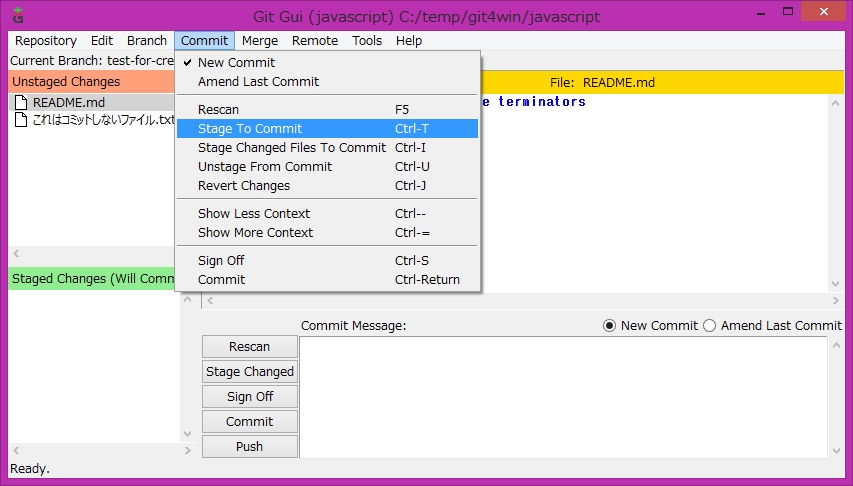The width and height of the screenshot is (853, 486).
Task: Click the diff pane scroll-right arrow
Action: tap(836, 300)
